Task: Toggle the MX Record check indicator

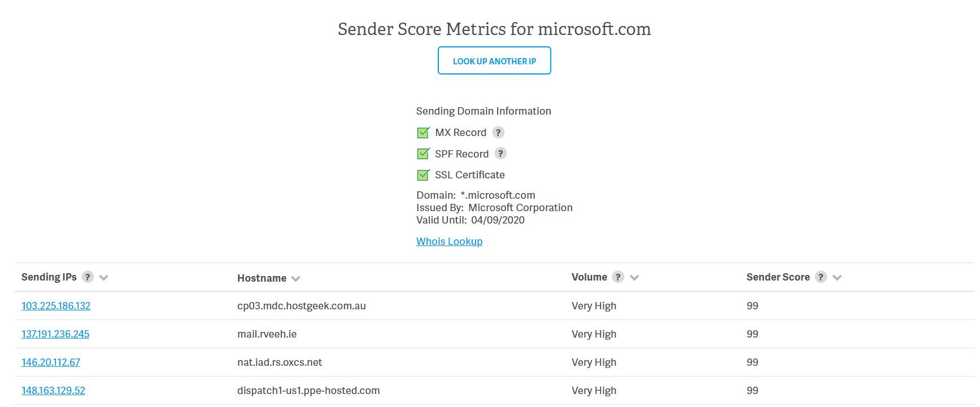Action: click(x=422, y=132)
